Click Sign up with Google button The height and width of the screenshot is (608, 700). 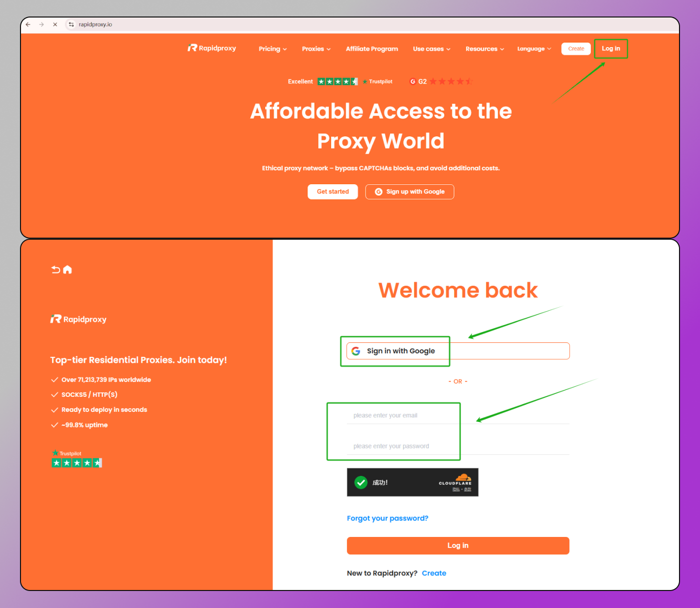click(409, 192)
